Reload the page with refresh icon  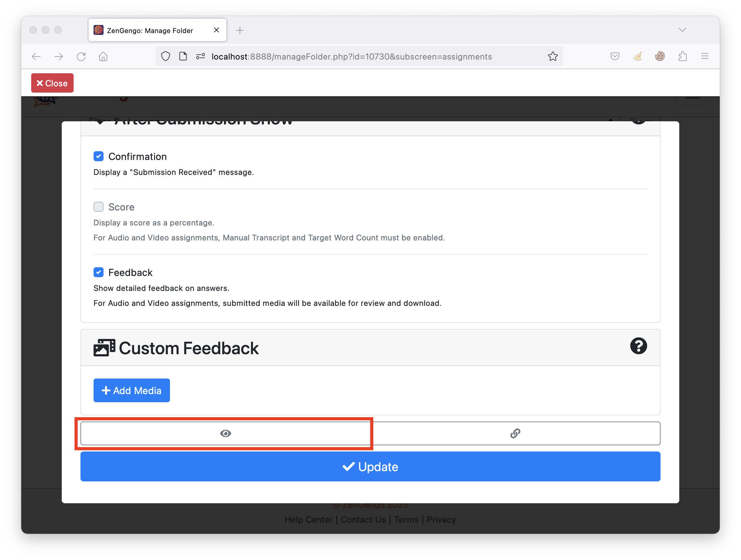[81, 56]
